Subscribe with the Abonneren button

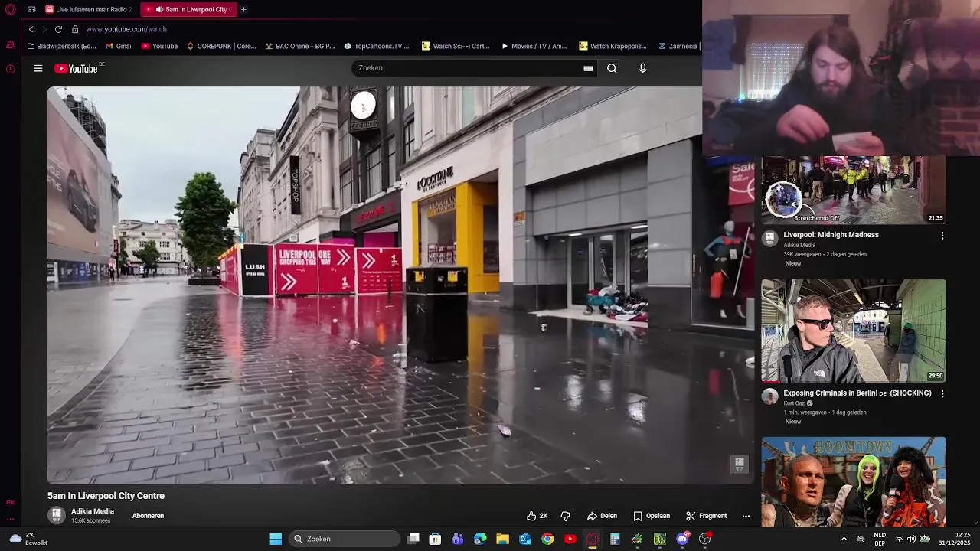coord(148,516)
